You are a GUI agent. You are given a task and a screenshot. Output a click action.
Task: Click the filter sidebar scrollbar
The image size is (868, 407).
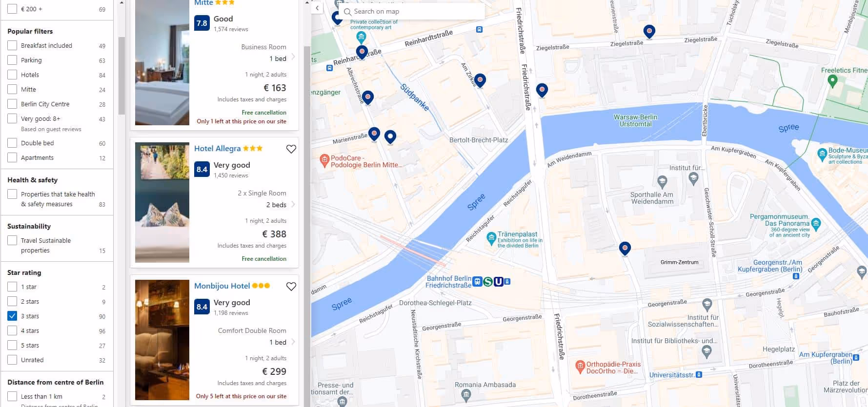(121, 76)
